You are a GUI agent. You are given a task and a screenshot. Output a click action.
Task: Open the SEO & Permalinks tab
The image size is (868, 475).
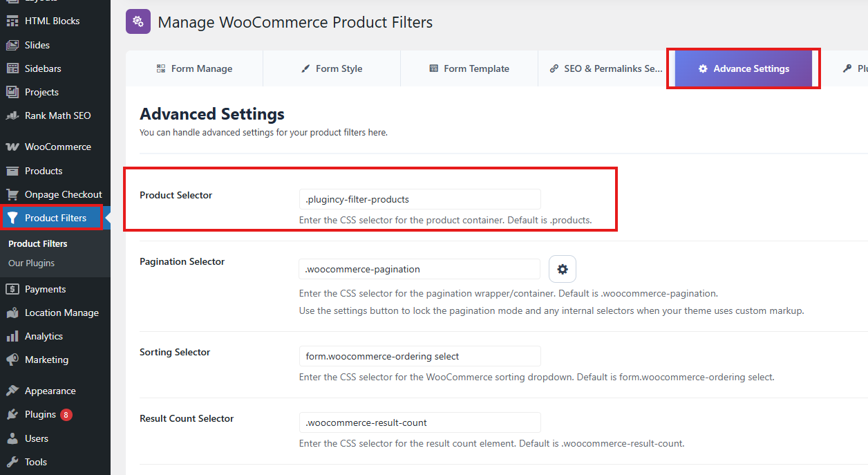pyautogui.click(x=606, y=68)
